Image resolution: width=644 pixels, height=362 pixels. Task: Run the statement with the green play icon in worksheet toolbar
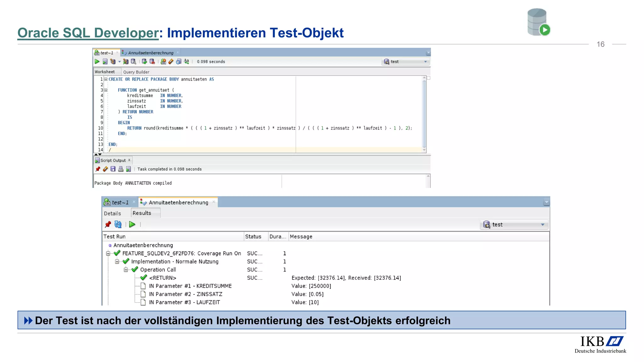97,62
